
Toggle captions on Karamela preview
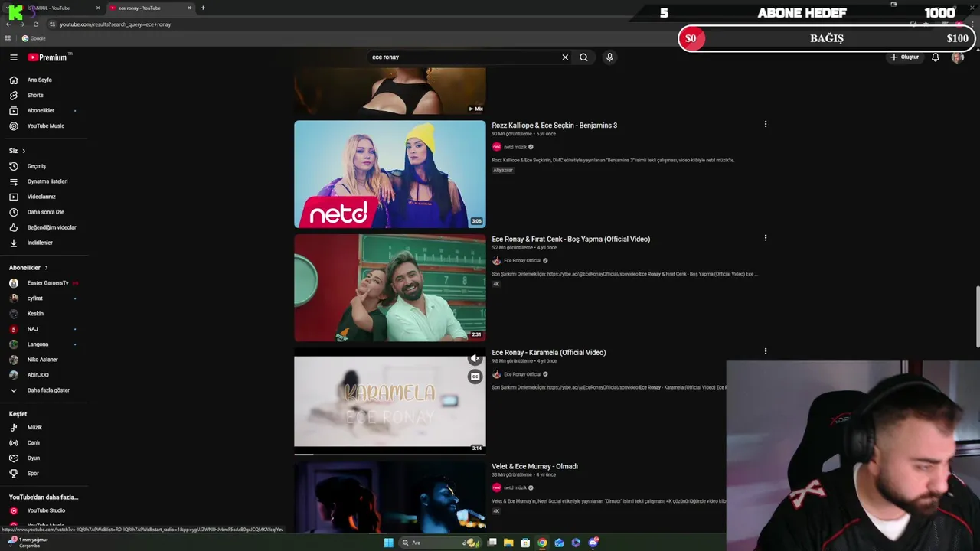(475, 377)
